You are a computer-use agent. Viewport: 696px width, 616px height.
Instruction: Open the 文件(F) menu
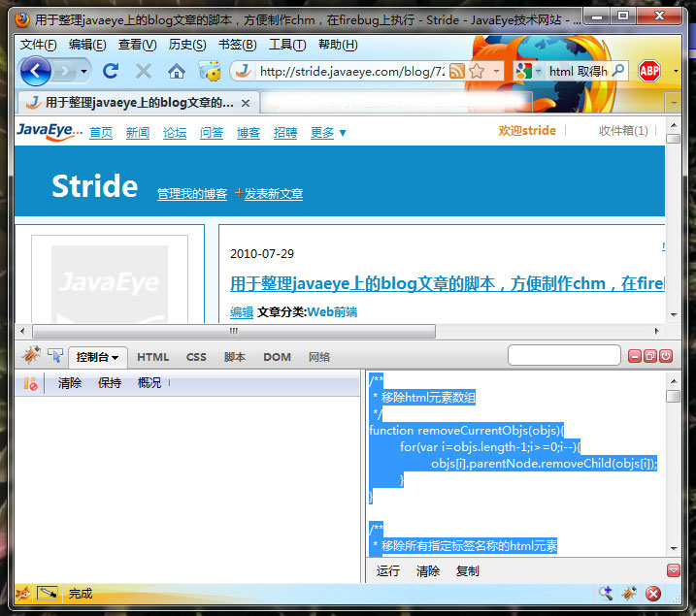click(x=38, y=45)
